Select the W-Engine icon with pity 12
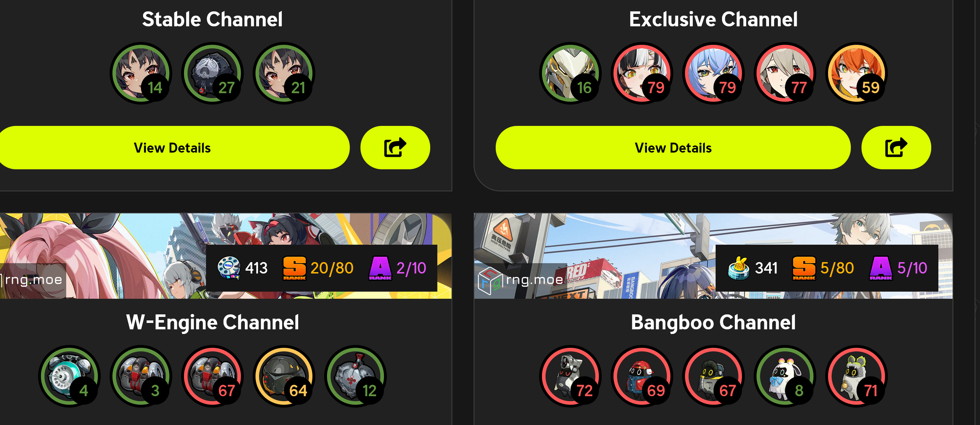 pos(355,376)
